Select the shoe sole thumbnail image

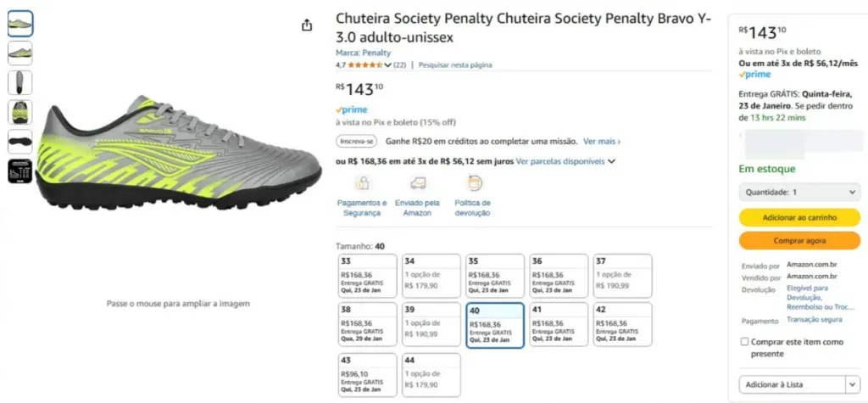tap(20, 140)
